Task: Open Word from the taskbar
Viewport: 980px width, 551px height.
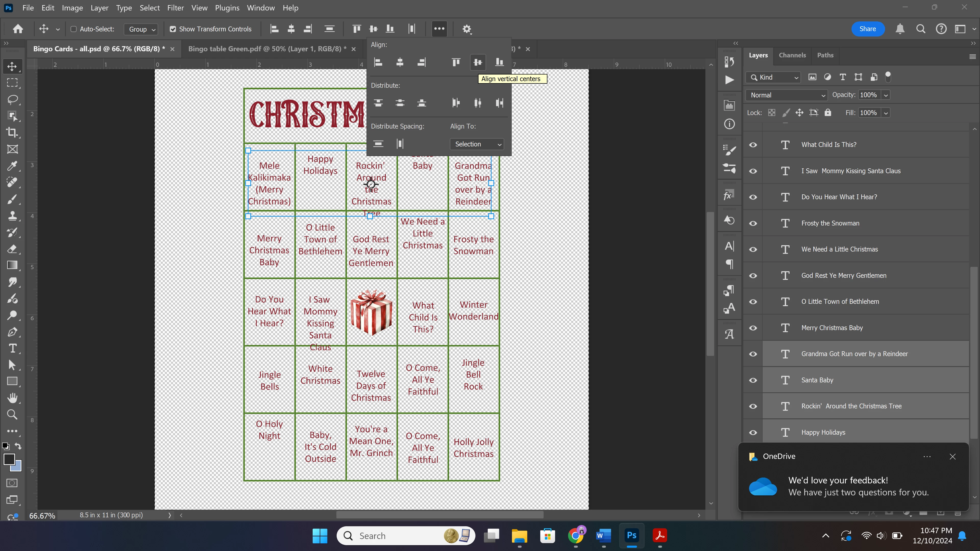Action: (x=604, y=535)
